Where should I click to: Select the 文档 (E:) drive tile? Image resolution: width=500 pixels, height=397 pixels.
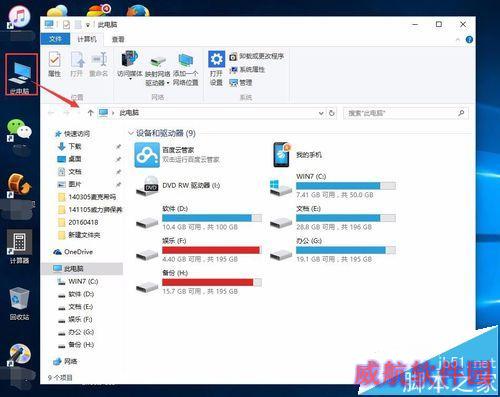click(333, 218)
